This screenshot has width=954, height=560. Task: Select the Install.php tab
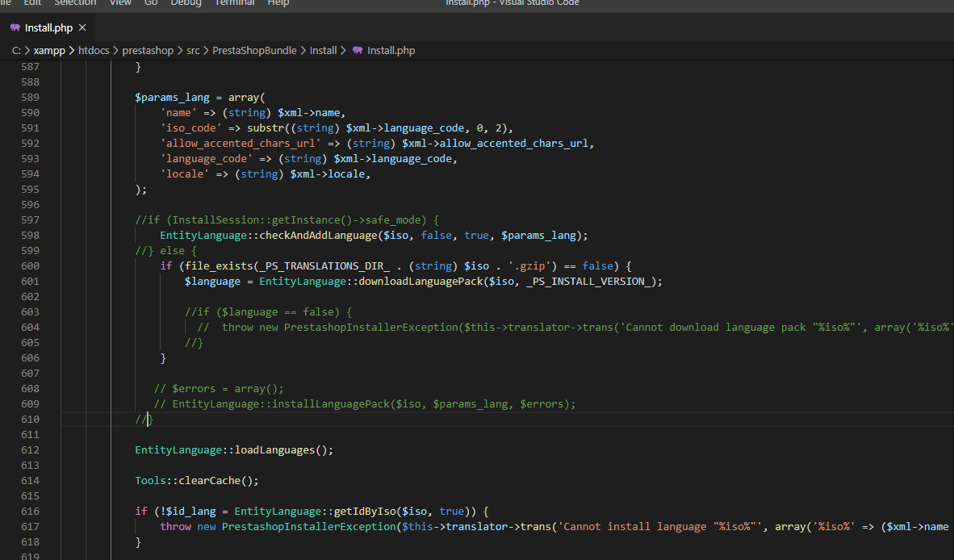coord(48,27)
